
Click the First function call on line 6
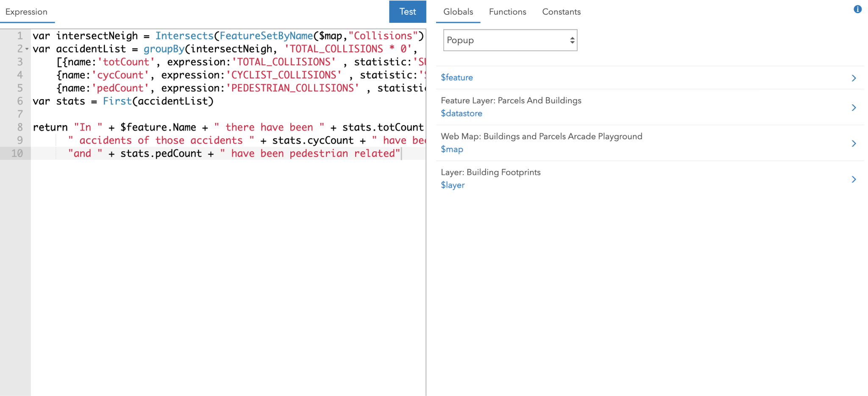117,101
